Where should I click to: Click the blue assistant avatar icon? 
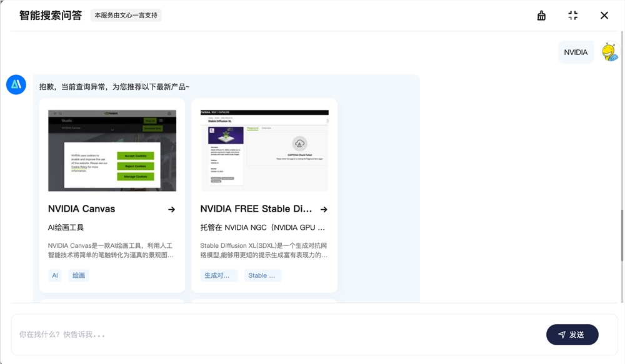(16, 84)
